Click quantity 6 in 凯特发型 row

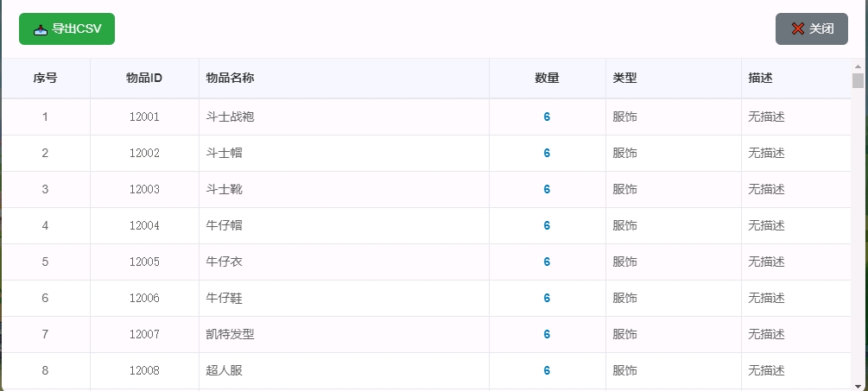click(x=547, y=334)
